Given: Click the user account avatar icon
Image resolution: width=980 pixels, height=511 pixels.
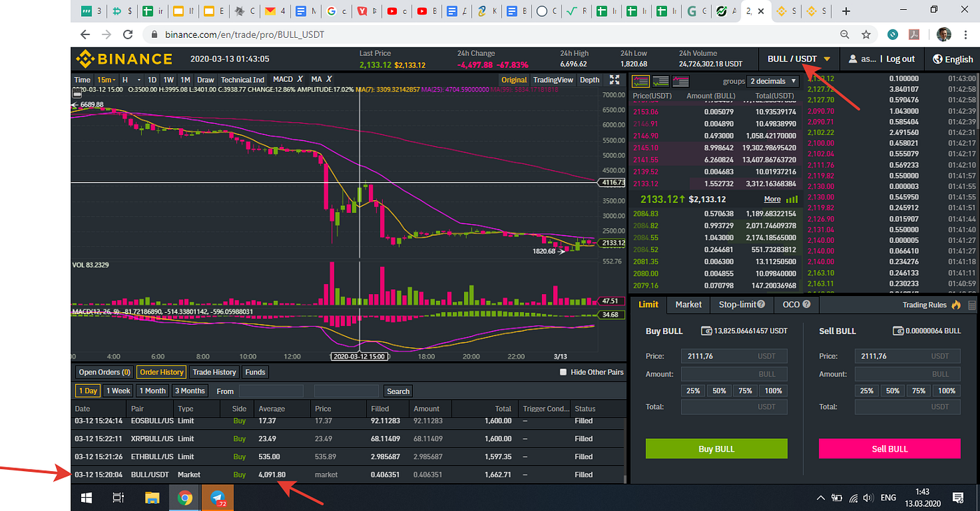Looking at the screenshot, I should [853, 59].
